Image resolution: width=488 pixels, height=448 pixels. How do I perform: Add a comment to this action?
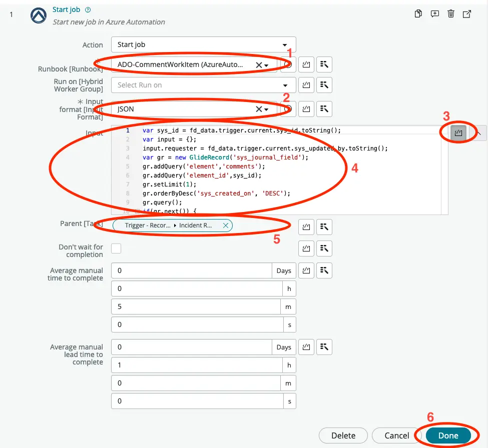pyautogui.click(x=434, y=13)
